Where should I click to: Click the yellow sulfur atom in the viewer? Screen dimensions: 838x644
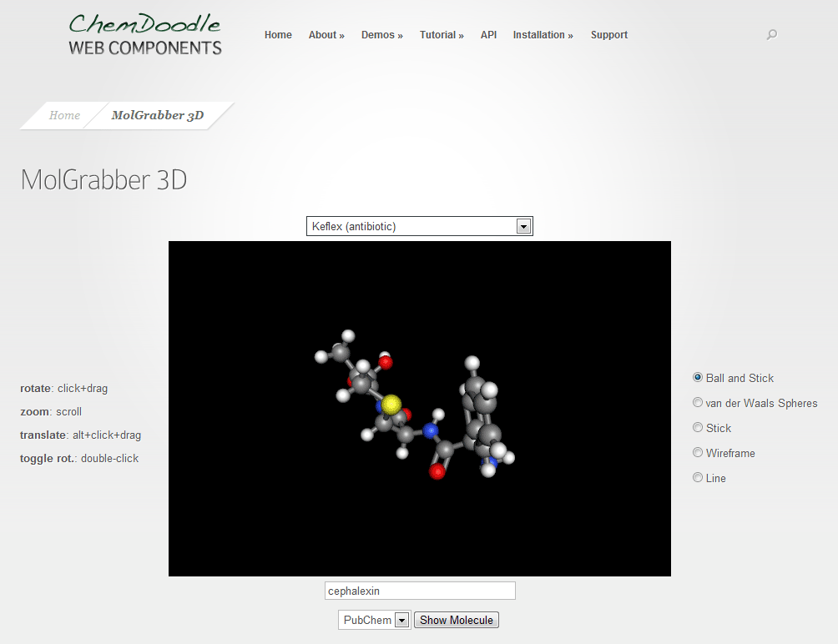(x=391, y=405)
